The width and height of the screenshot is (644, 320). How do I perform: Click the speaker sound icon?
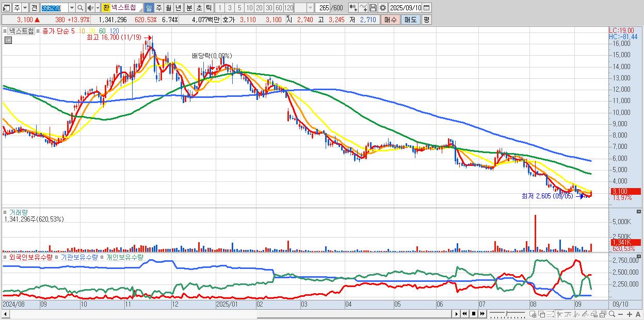click(90, 8)
